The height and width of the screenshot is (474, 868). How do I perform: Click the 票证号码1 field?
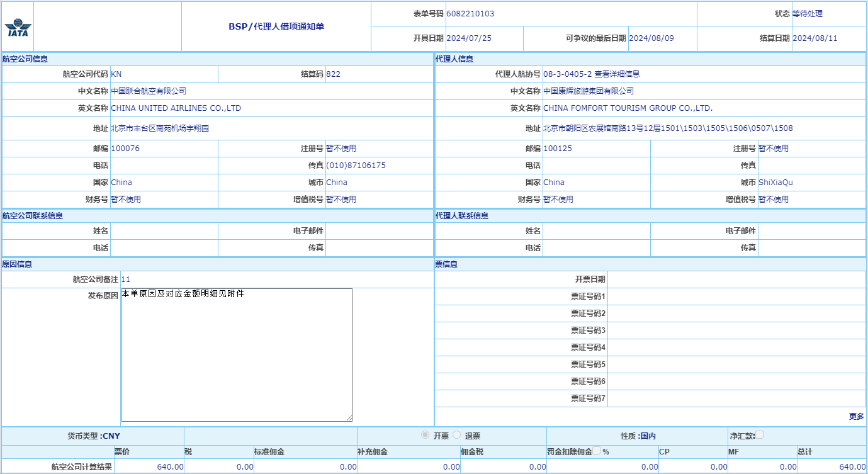pos(736,296)
